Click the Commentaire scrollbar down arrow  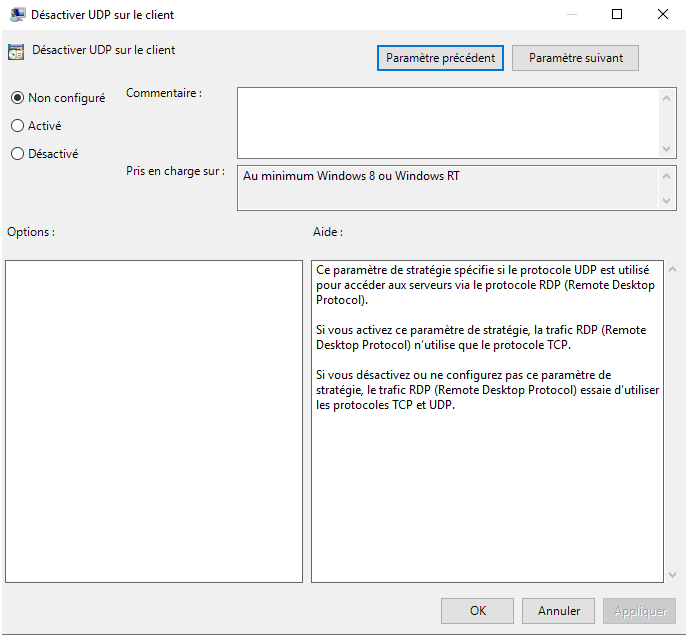[x=666, y=149]
